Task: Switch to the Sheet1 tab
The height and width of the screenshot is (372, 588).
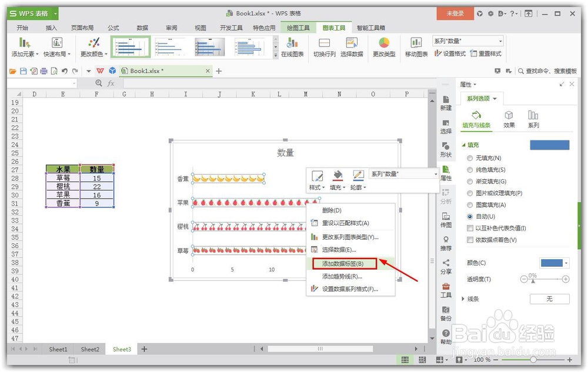Action: tap(58, 349)
